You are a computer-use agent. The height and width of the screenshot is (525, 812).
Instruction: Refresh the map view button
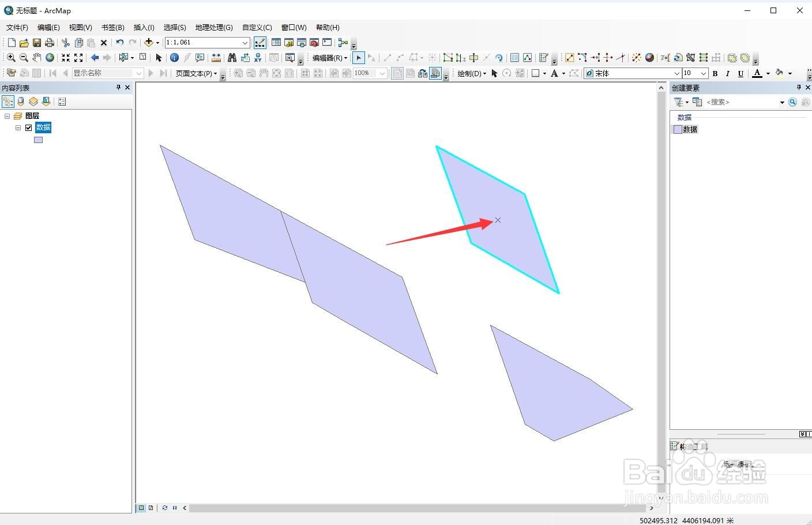pos(165,508)
